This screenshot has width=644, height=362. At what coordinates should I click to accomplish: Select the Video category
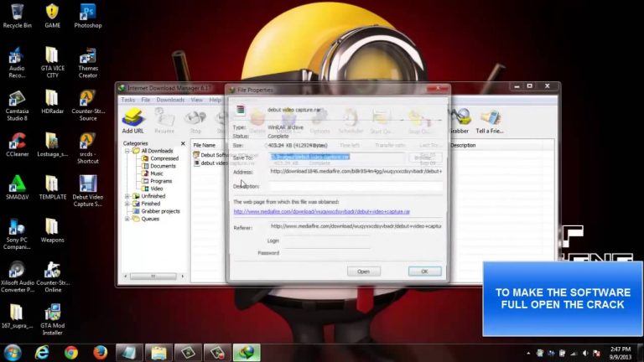click(153, 189)
